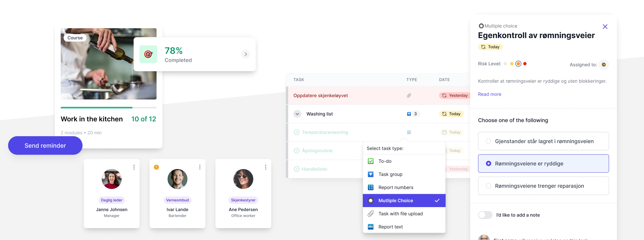Click the orange warning icon on Ivar Lande card
The width and height of the screenshot is (644, 240).
(156, 167)
